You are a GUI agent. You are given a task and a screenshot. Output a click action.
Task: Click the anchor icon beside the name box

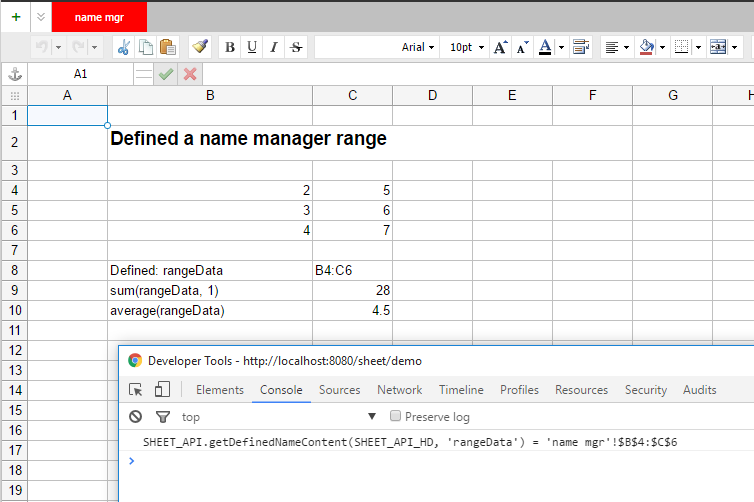15,74
